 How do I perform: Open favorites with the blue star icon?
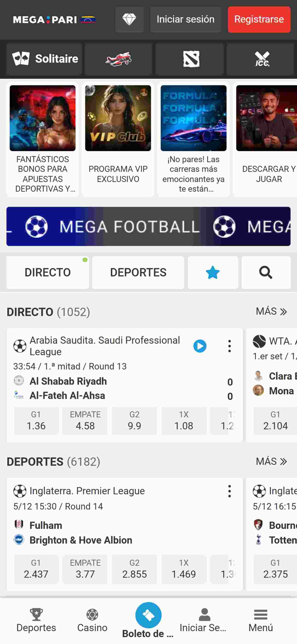click(x=213, y=272)
